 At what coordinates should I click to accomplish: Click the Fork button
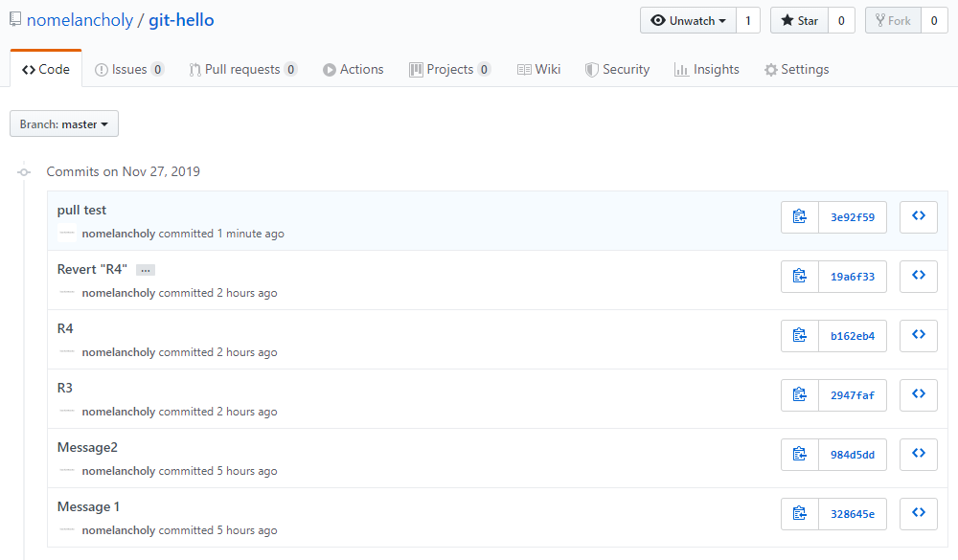pyautogui.click(x=893, y=21)
